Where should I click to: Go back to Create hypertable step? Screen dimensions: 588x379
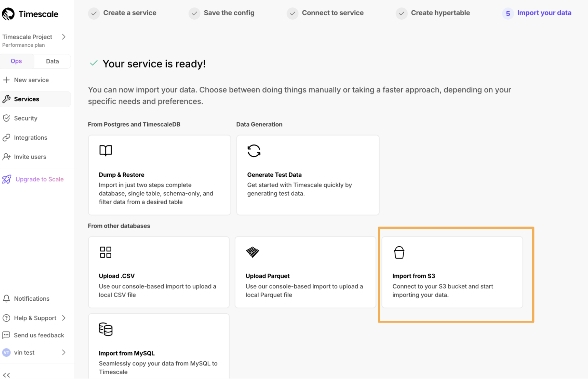point(440,13)
